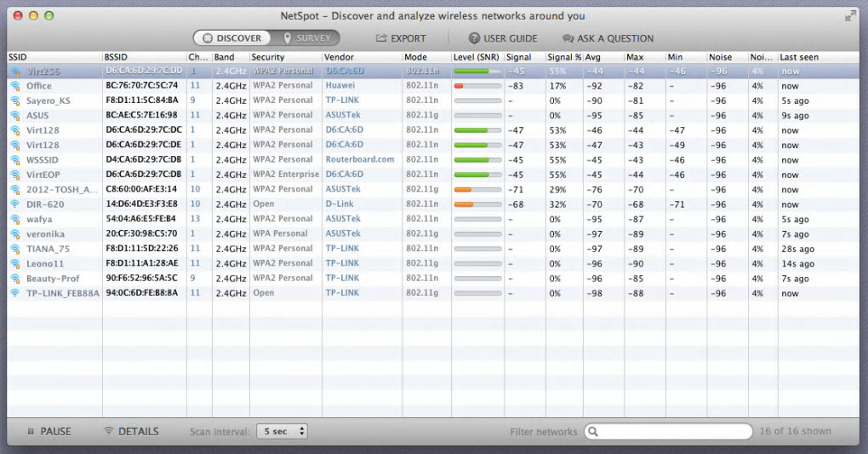Click BSSID 94:0C:6D:FE:B8:8A
Screen dimensions: 868x454
(x=142, y=293)
